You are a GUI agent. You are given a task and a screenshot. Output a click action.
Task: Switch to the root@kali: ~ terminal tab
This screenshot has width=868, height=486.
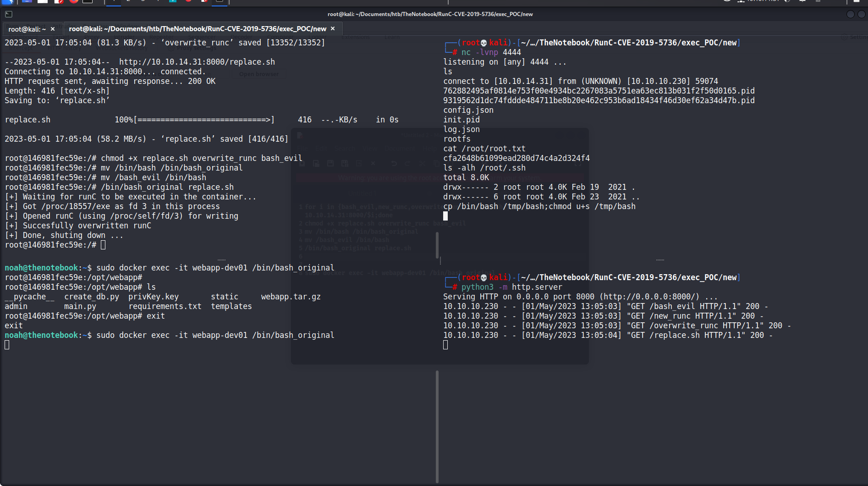click(x=27, y=29)
